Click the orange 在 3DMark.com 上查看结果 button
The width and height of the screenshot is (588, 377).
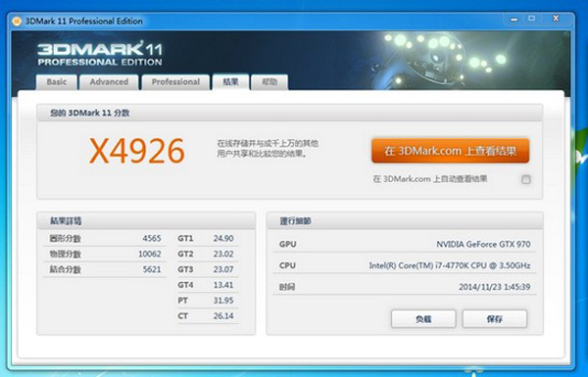pyautogui.click(x=451, y=151)
